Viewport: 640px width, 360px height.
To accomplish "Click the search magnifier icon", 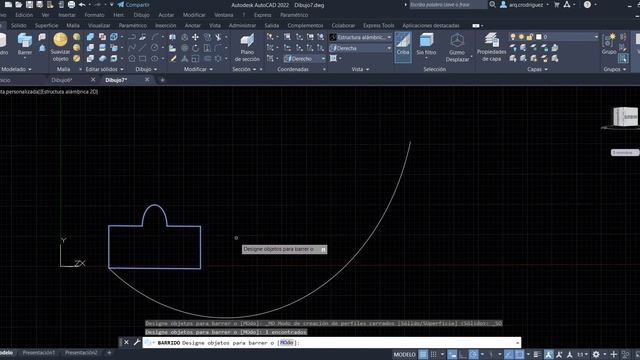I will 493,4.
